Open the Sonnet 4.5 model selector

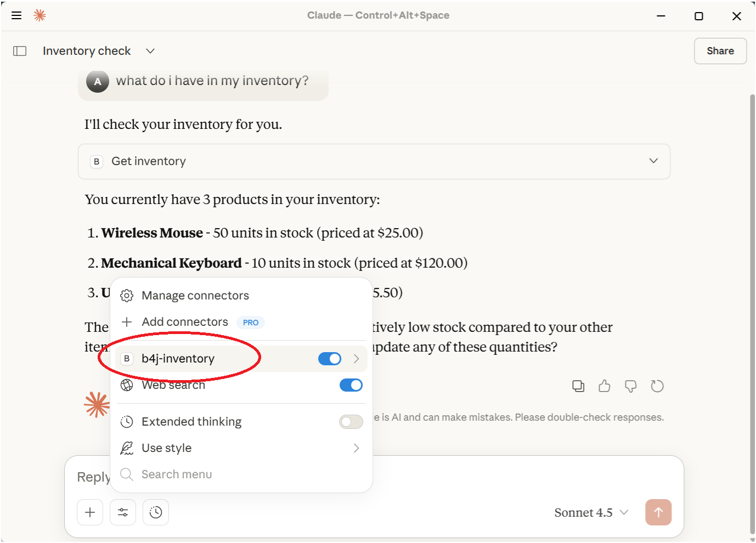coord(591,512)
